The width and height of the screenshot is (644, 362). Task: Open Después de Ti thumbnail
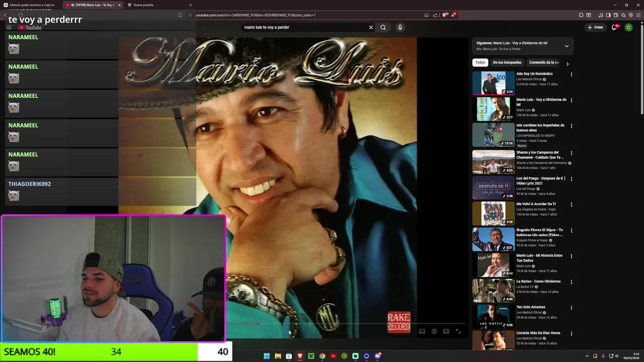pyautogui.click(x=493, y=187)
